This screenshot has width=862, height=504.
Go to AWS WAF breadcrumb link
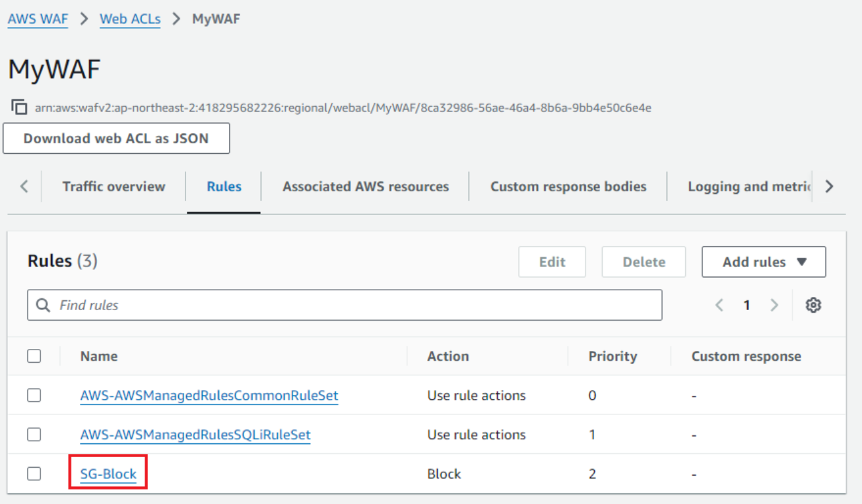(38, 19)
